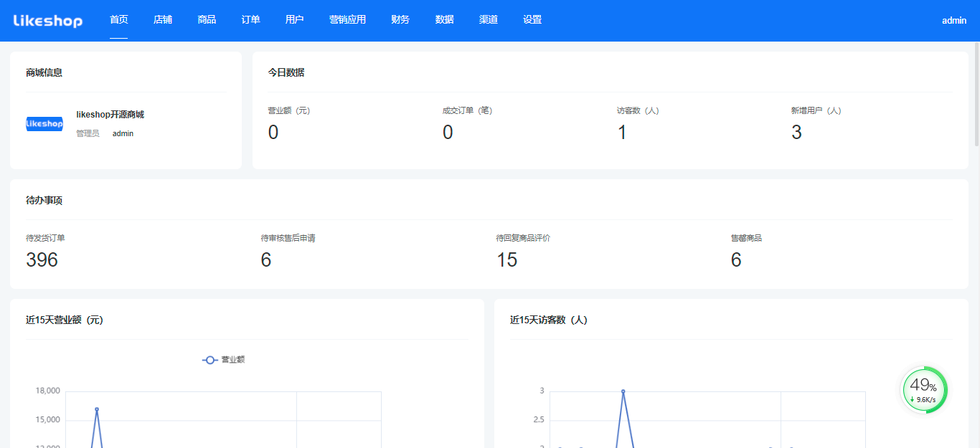
Task: Toggle the 营业额 legend series marker
Action: click(x=210, y=360)
